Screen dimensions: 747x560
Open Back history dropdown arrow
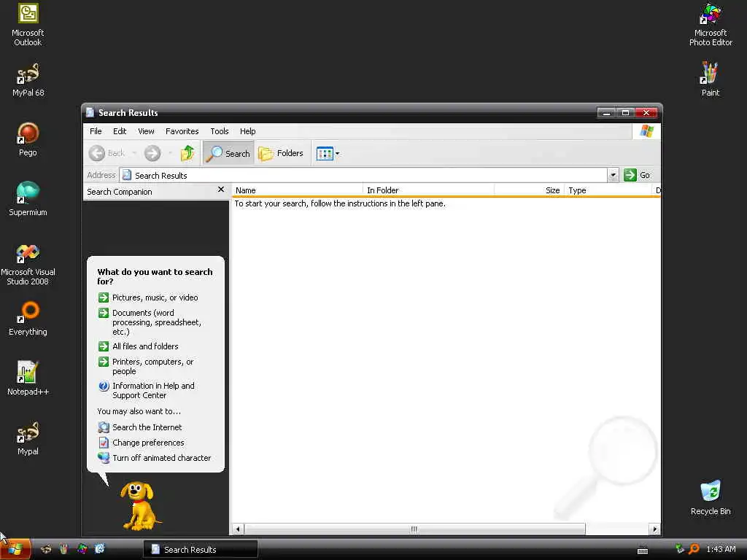point(134,153)
